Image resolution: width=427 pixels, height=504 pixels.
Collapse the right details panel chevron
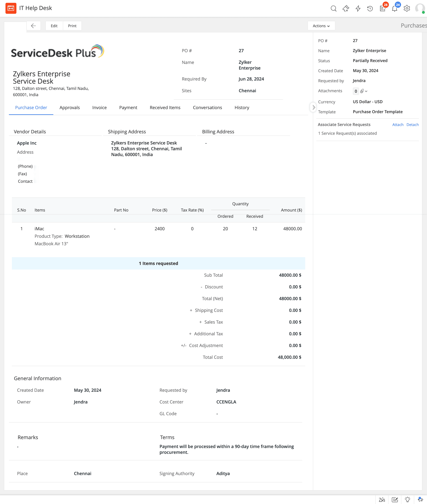pos(313,107)
